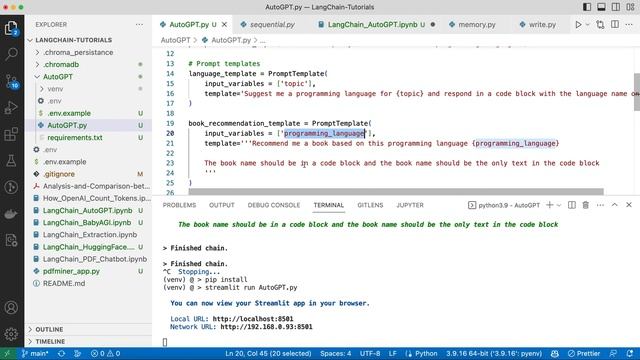Open Ln 20, Col 45 go-to-line indicator
Viewport: 640px width, 360px height.
(x=268, y=353)
